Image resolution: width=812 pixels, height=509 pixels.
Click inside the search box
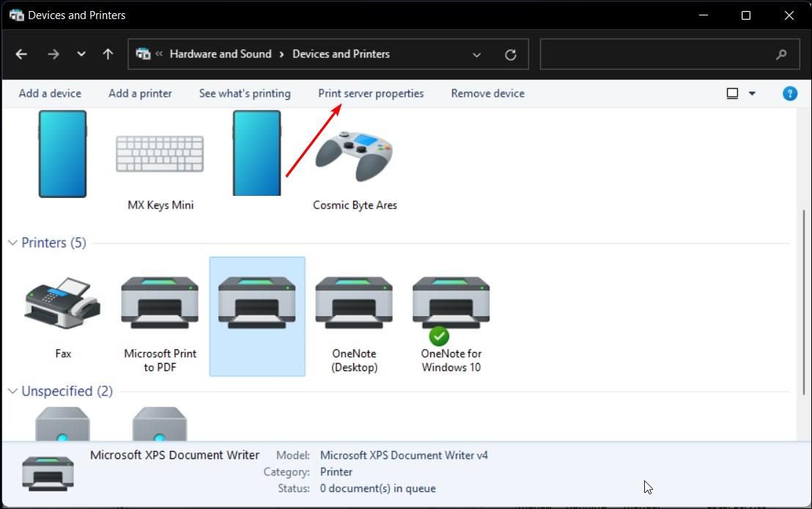(x=660, y=54)
